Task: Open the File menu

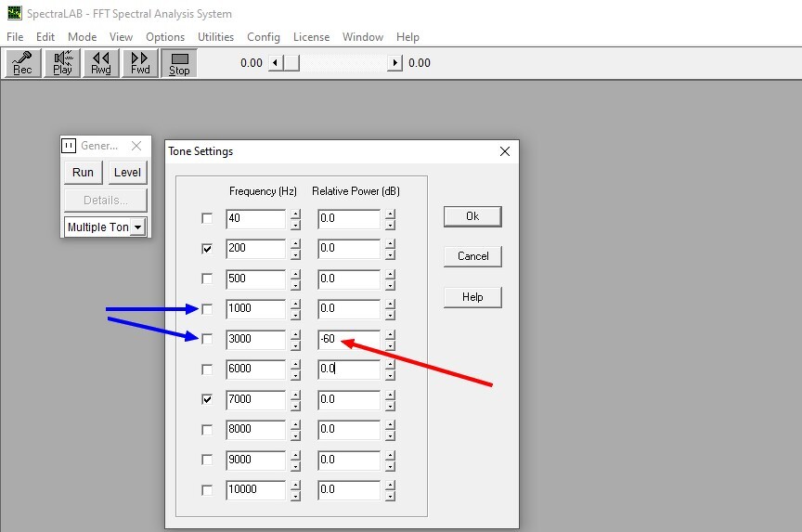Action: pyautogui.click(x=15, y=37)
